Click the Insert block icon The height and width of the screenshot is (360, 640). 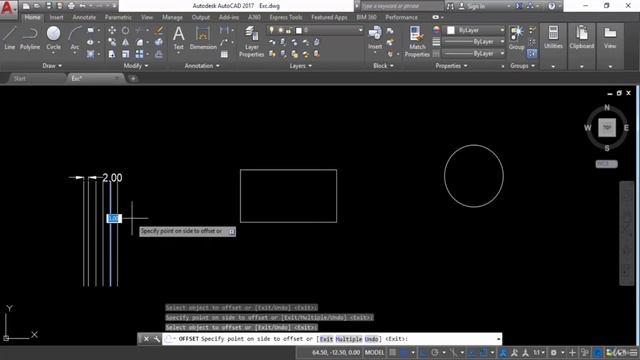(375, 38)
